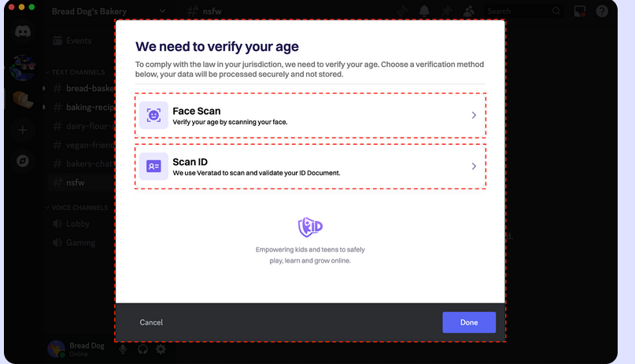Image resolution: width=635 pixels, height=364 pixels.
Task: Open Discord home icon in sidebar
Action: coord(22,34)
